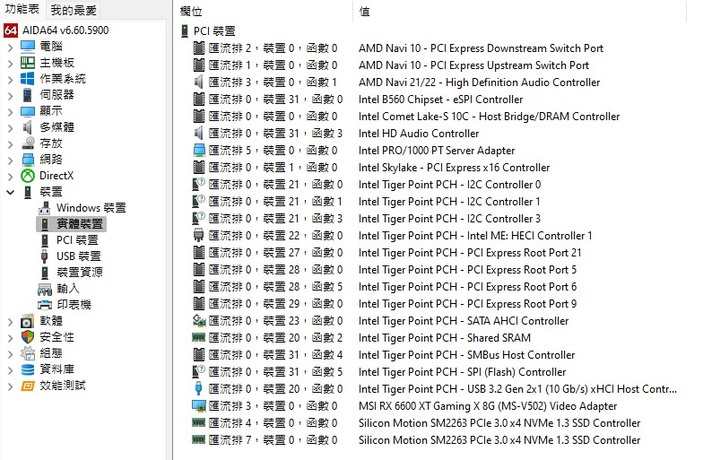Click the 印表機 printer icon
This screenshot has height=460, width=720.
(45, 305)
